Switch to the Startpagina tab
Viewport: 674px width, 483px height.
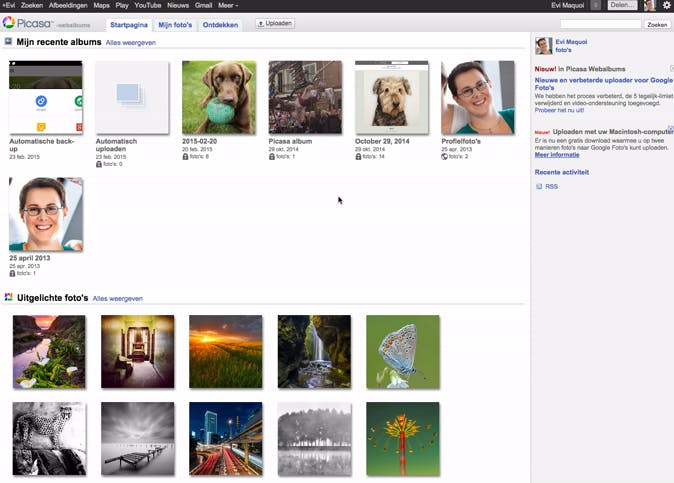click(129, 24)
